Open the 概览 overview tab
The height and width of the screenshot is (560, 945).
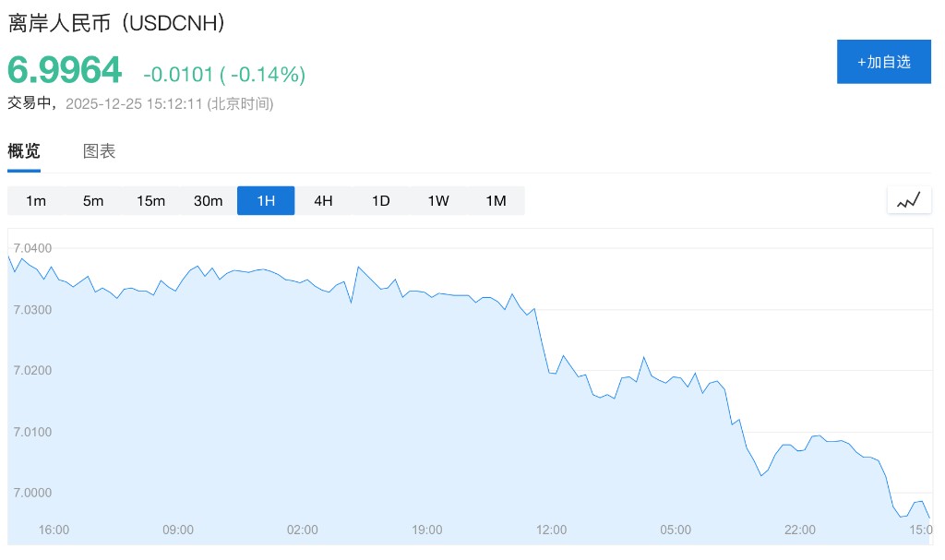[x=24, y=151]
